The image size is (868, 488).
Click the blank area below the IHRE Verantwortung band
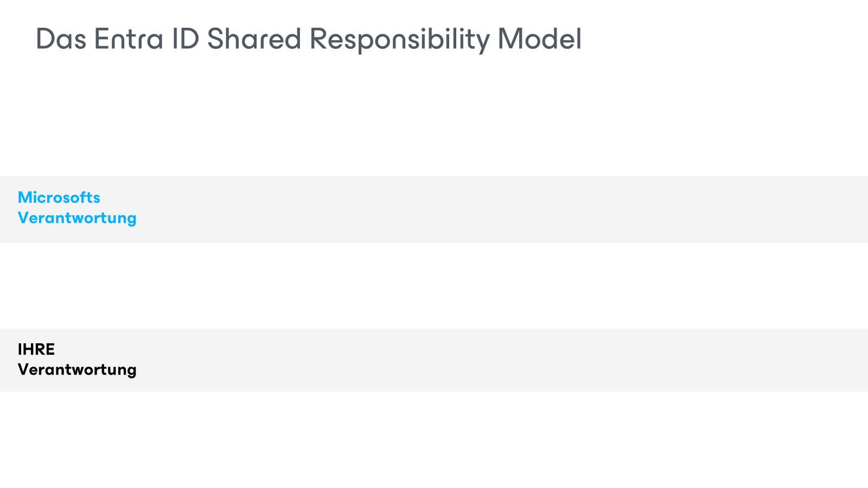tap(434, 439)
